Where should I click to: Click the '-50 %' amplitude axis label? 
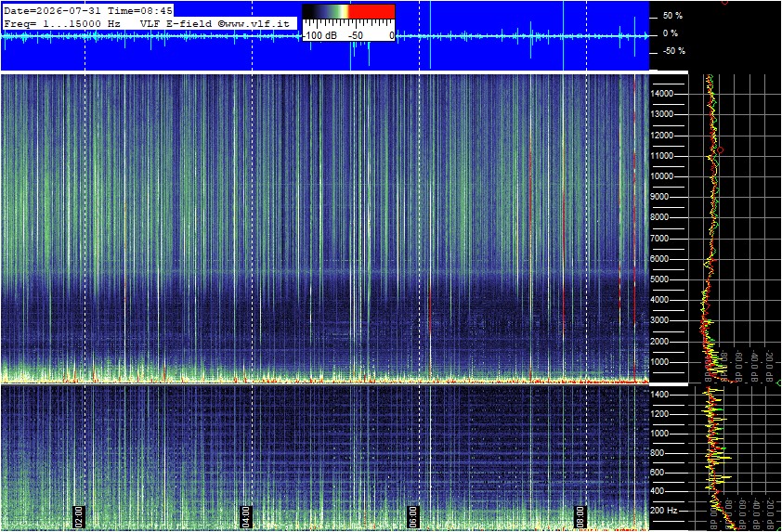click(x=673, y=51)
